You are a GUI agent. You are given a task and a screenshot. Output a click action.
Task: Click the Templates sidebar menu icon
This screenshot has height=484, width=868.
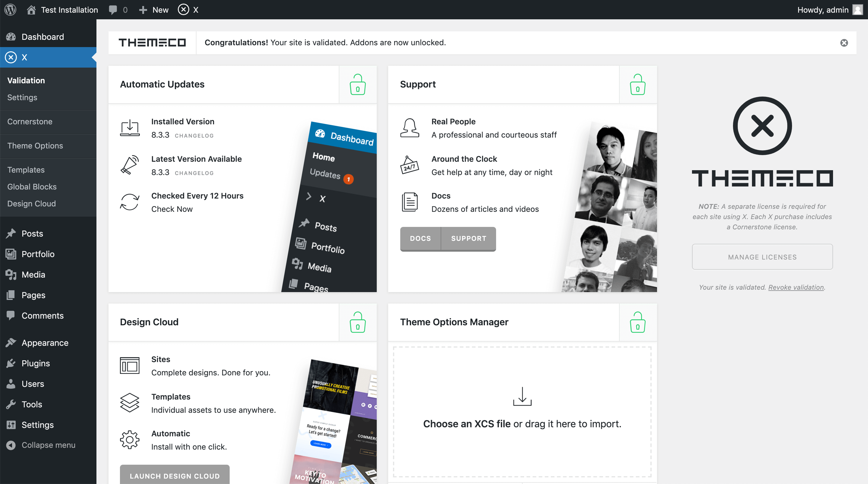(25, 169)
